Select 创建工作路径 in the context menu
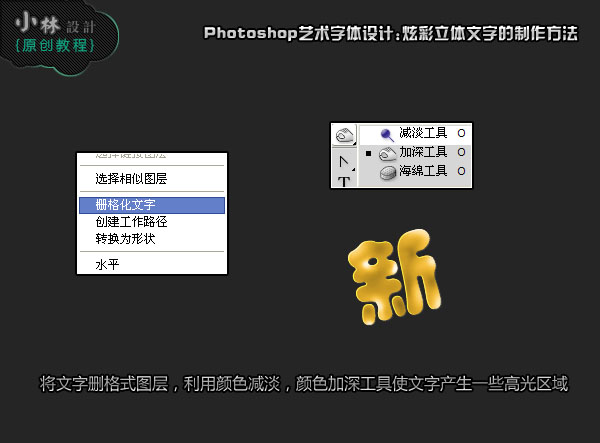The width and height of the screenshot is (600, 443). click(131, 222)
